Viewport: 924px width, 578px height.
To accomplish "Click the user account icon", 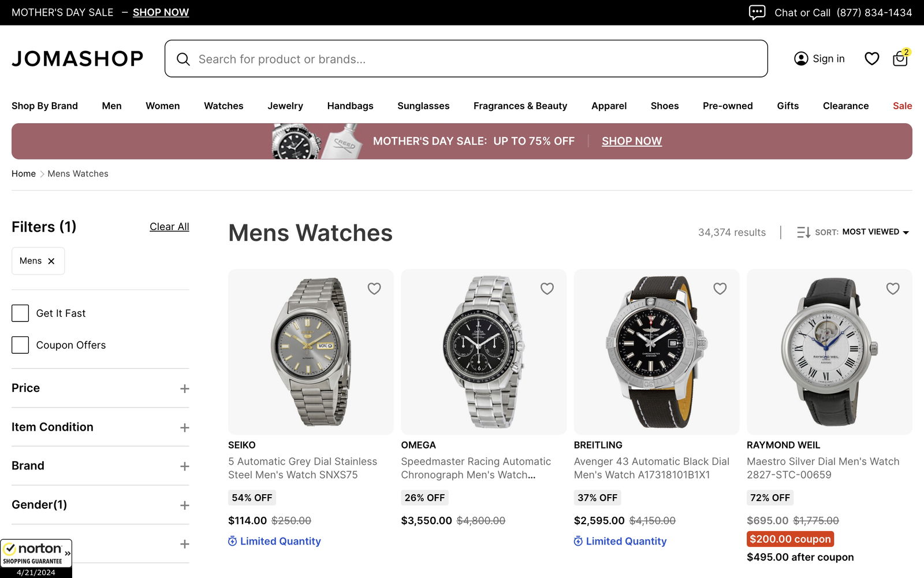I will coord(801,58).
